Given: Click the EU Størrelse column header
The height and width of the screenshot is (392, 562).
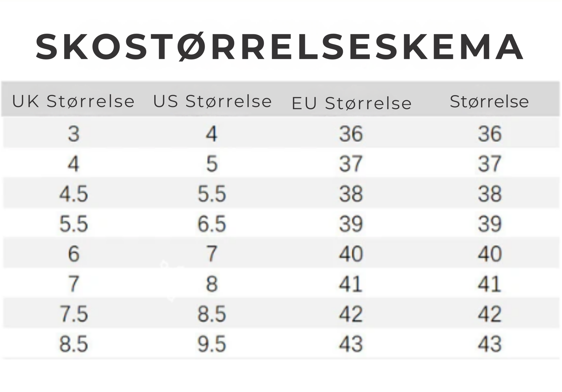Looking at the screenshot, I should 351,103.
